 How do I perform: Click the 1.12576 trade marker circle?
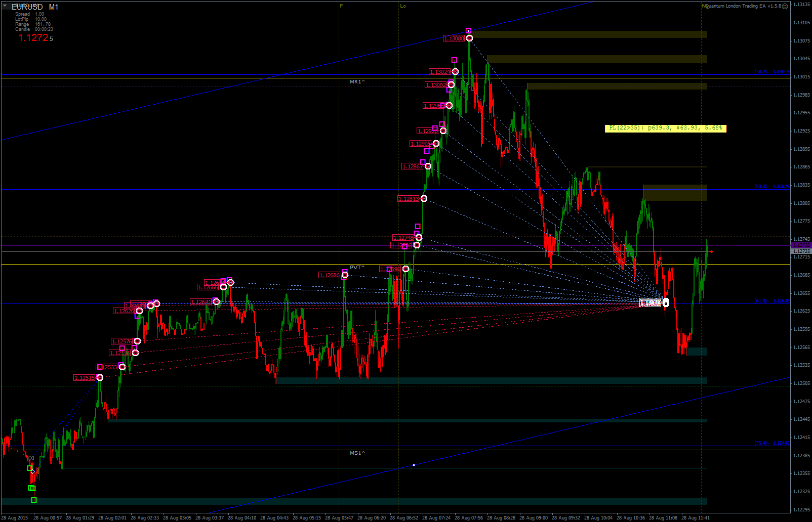(x=137, y=341)
